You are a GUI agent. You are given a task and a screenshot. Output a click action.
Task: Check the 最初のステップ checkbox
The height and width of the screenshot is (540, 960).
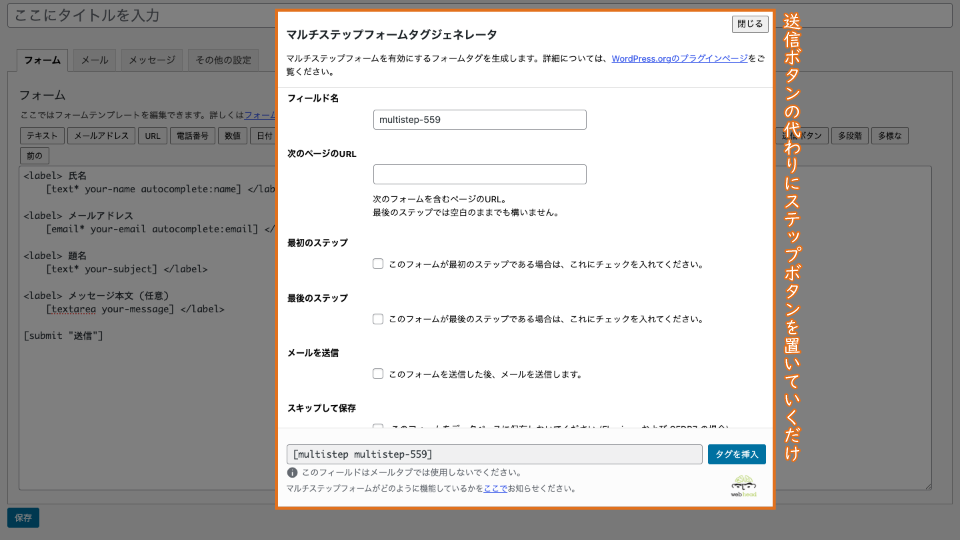(x=378, y=264)
